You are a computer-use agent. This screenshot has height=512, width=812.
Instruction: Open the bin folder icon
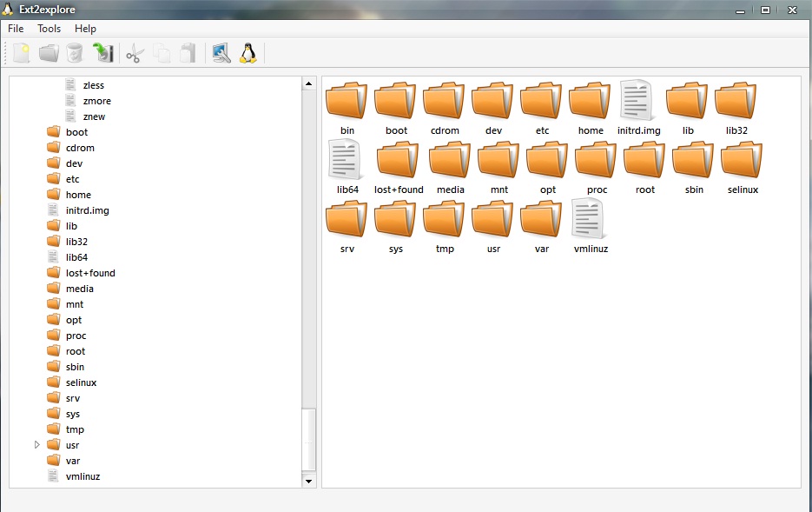coord(346,100)
